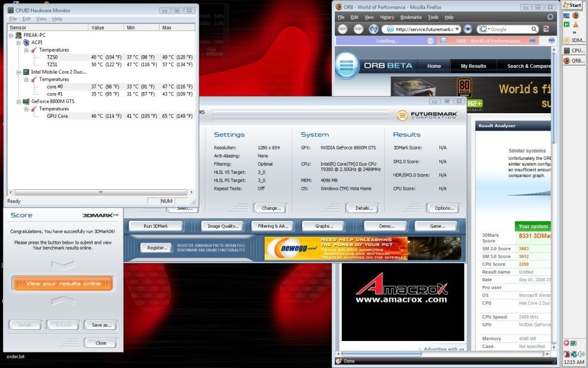Click Hardware Monitor horizontal scrollbar
588x368 pixels.
(100, 192)
